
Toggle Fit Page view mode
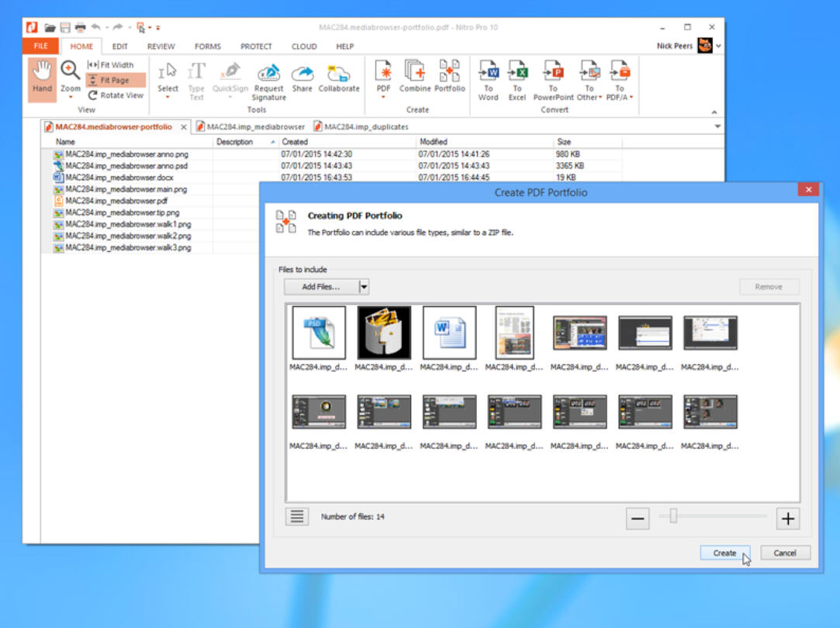(x=115, y=80)
